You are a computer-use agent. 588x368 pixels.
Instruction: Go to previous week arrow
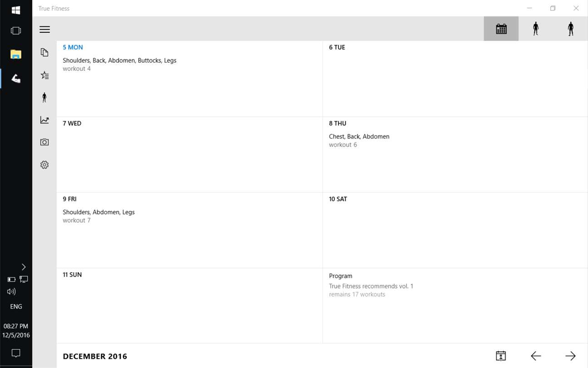pyautogui.click(x=536, y=356)
